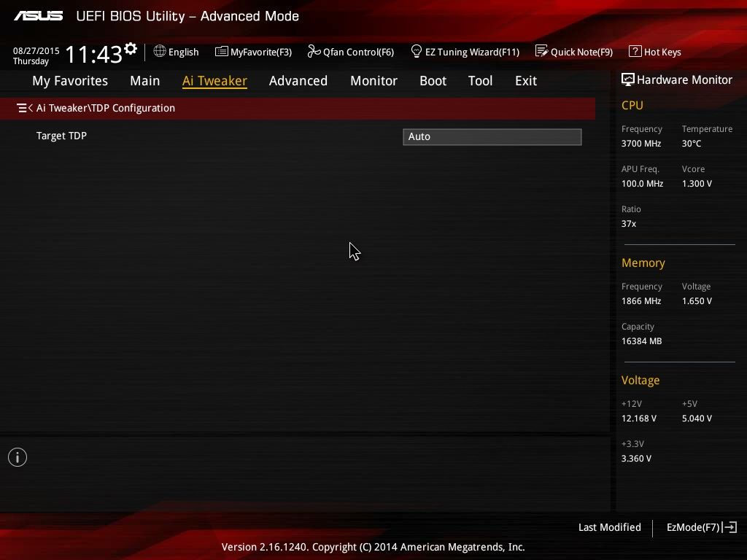Viewport: 747px width, 560px height.
Task: Click the CPU section heading
Action: pyautogui.click(x=632, y=105)
